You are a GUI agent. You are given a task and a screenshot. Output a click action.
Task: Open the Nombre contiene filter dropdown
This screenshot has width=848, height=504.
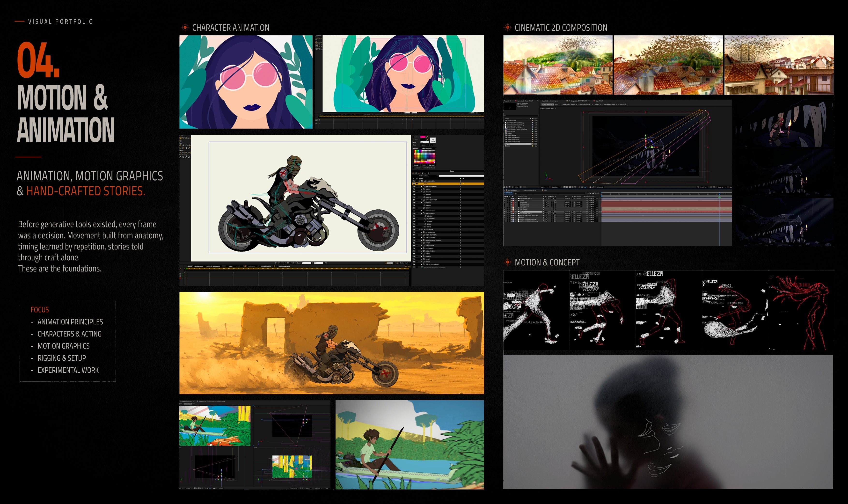click(x=425, y=176)
